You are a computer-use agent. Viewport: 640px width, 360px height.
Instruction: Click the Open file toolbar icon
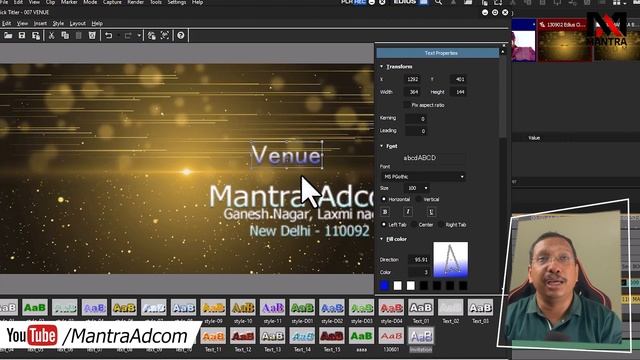click(x=8, y=36)
